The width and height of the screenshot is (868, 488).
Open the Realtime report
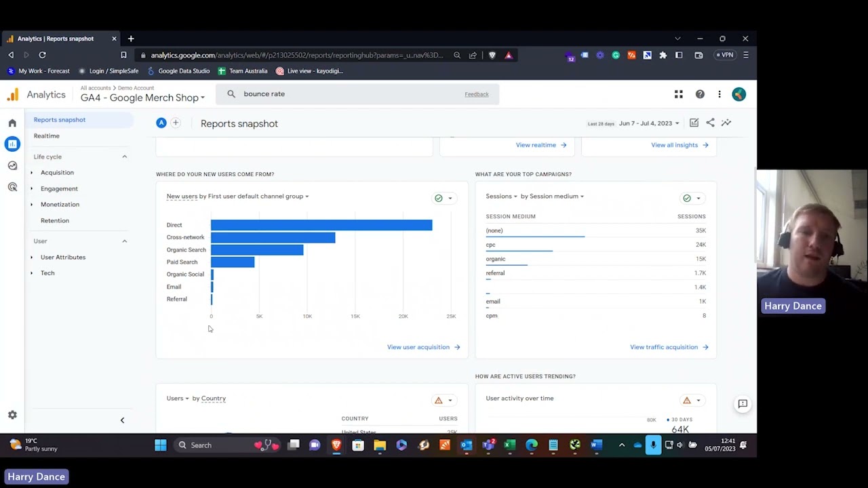(47, 136)
